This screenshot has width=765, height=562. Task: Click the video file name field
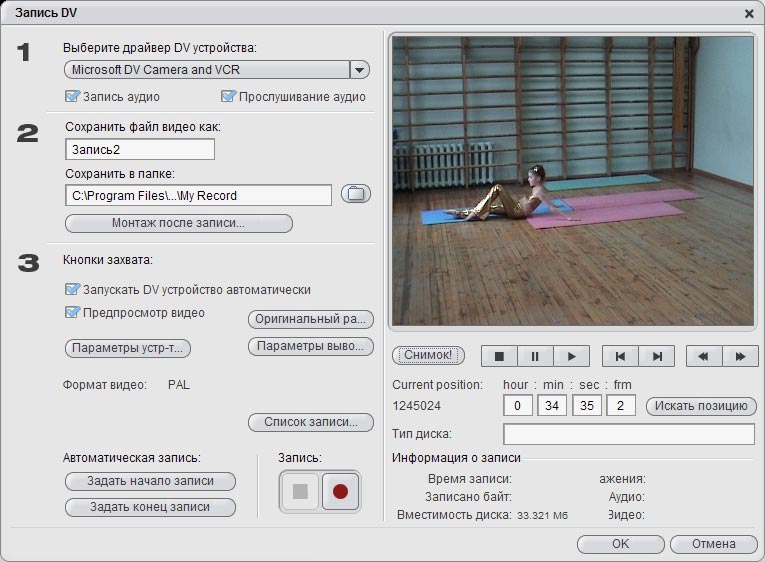140,149
